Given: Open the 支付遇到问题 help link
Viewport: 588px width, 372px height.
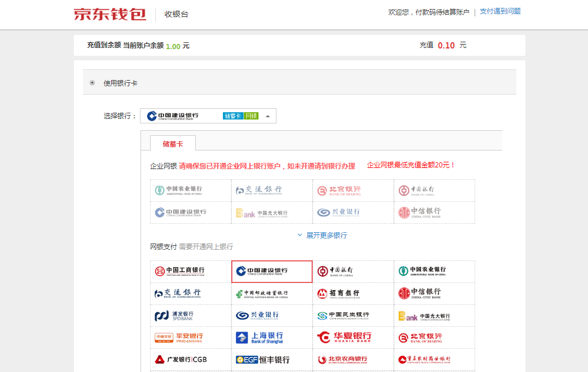Looking at the screenshot, I should pos(500,11).
